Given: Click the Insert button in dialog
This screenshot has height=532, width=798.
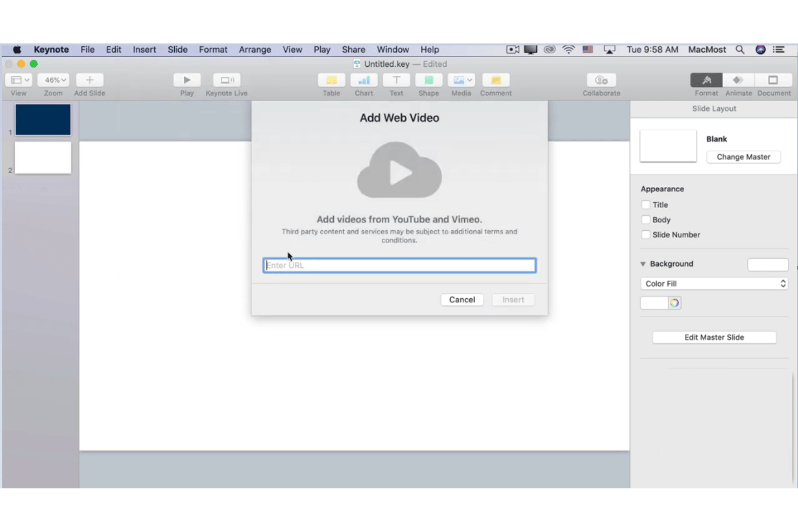Looking at the screenshot, I should pos(513,300).
